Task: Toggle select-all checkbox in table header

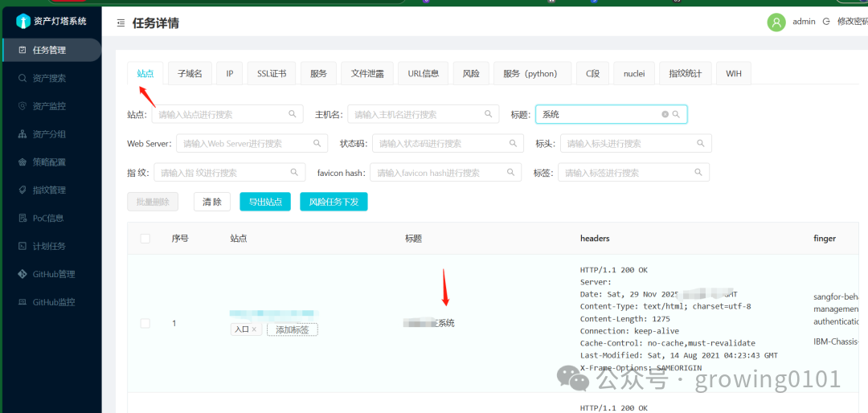Action: [145, 239]
